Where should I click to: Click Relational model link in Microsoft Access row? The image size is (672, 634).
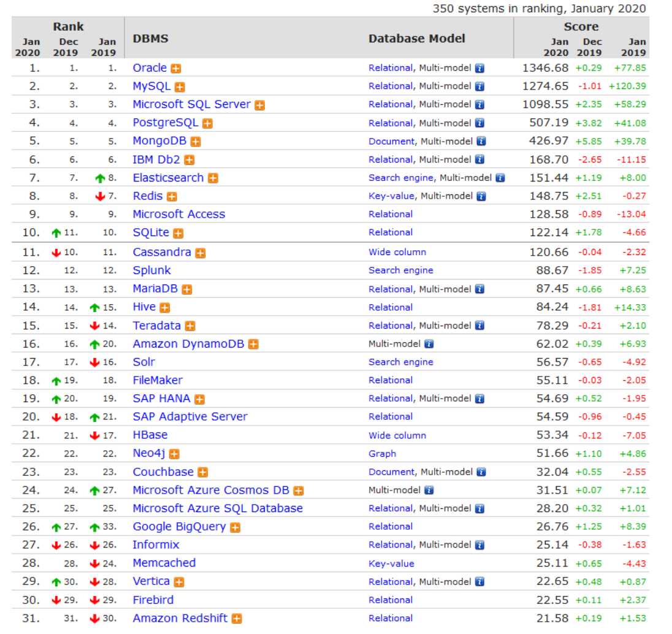coord(391,215)
